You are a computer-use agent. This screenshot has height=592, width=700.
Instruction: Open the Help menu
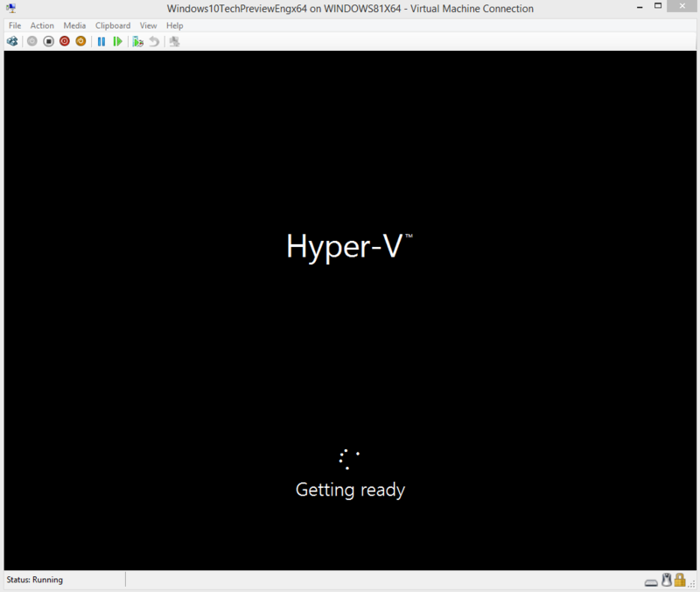[174, 25]
